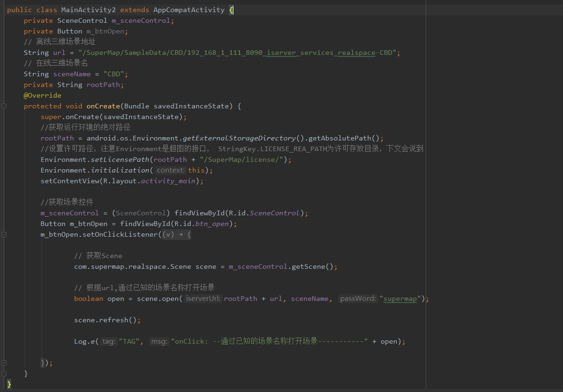Click activity_main in R.layout
This screenshot has width=563, height=392.
click(168, 181)
